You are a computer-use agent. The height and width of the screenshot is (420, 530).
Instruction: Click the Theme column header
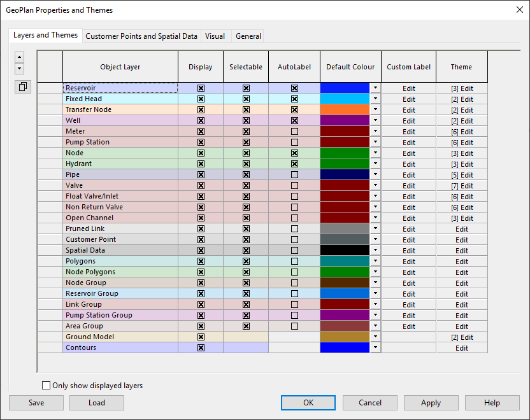[461, 67]
